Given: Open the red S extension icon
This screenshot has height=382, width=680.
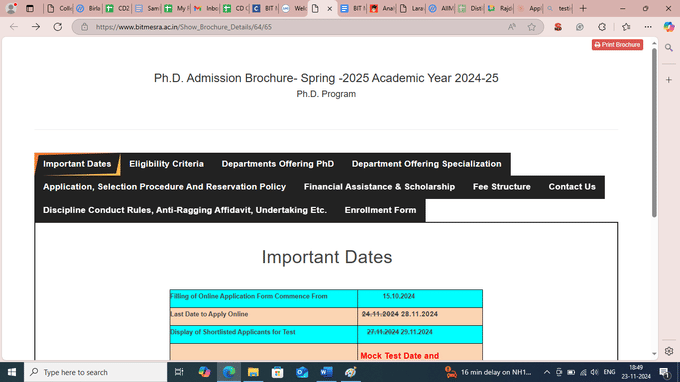Looking at the screenshot, I should (x=558, y=27).
